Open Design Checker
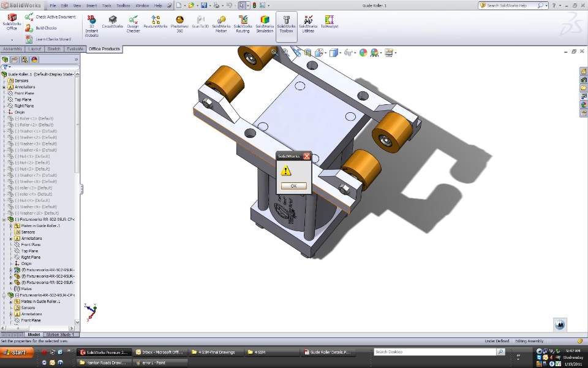Image resolution: width=588 pixels, height=368 pixels. coord(133,24)
